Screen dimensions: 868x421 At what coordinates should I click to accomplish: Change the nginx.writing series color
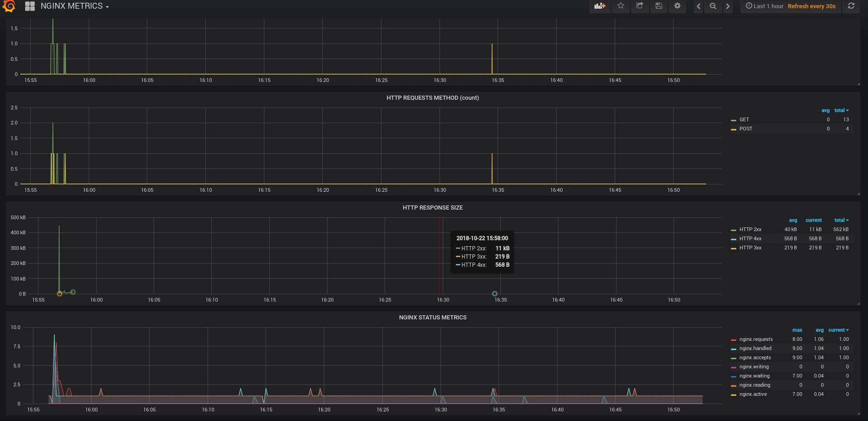coord(734,367)
